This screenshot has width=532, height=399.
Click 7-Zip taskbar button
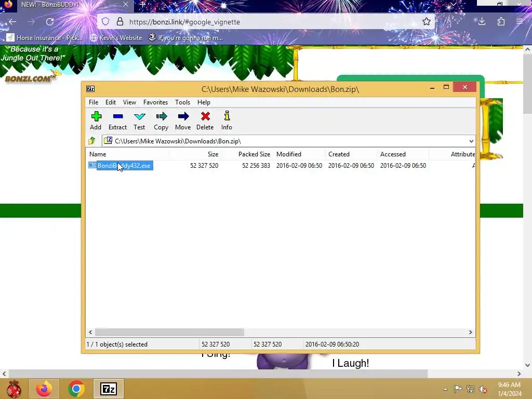coord(109,389)
